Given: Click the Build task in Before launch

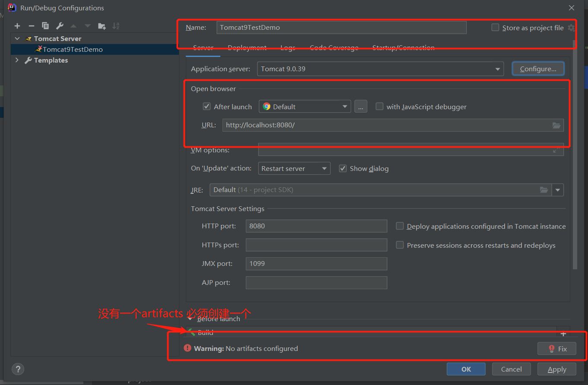Looking at the screenshot, I should pyautogui.click(x=206, y=333).
